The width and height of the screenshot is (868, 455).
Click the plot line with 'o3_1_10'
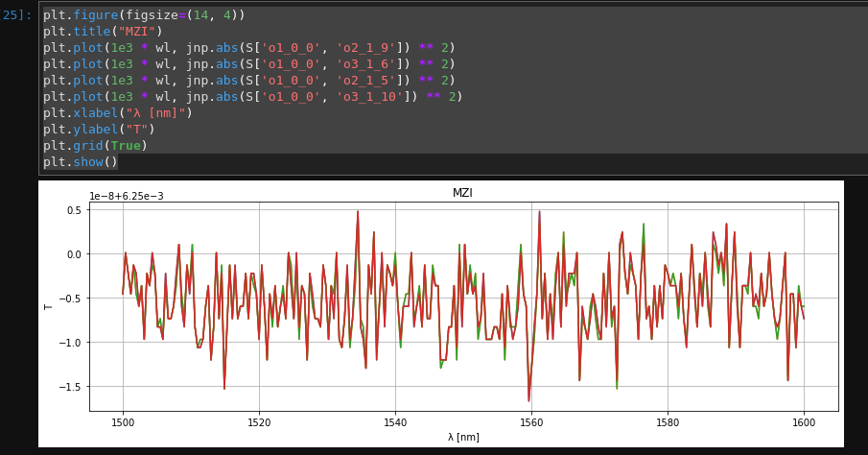click(x=253, y=97)
